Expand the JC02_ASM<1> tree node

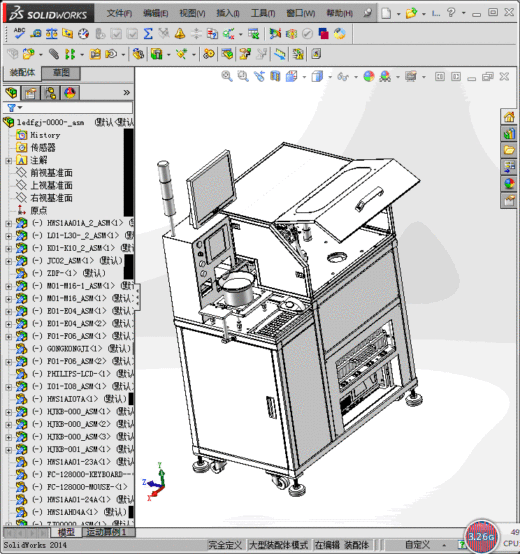8,261
